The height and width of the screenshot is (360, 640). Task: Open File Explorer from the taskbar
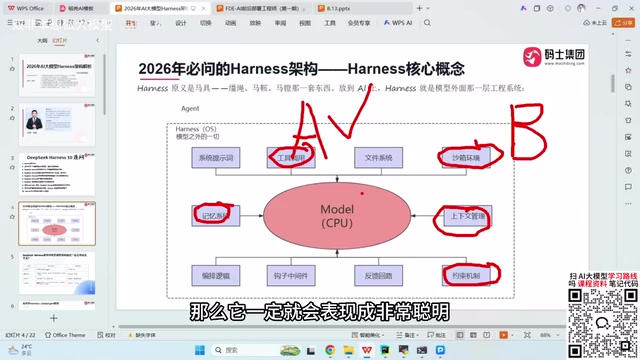349,350
